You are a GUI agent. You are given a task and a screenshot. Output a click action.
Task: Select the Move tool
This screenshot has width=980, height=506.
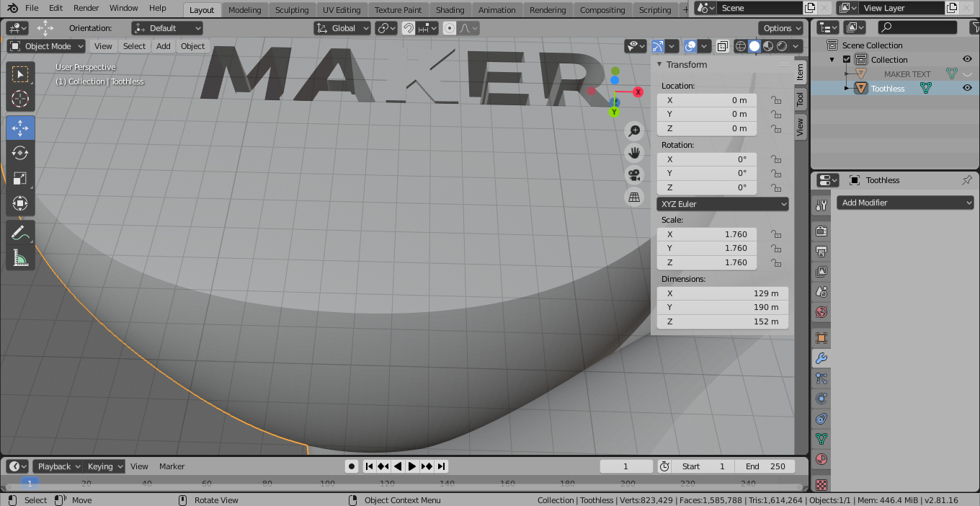coord(20,128)
